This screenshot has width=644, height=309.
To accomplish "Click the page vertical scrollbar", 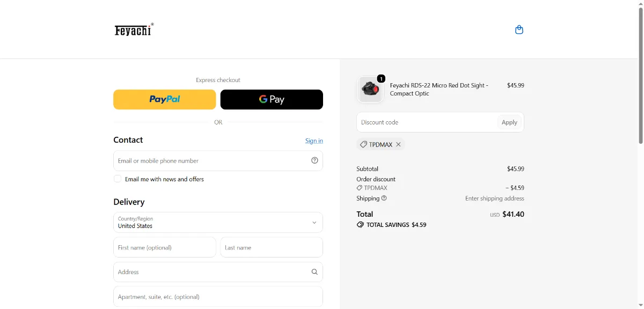I will 640,75.
